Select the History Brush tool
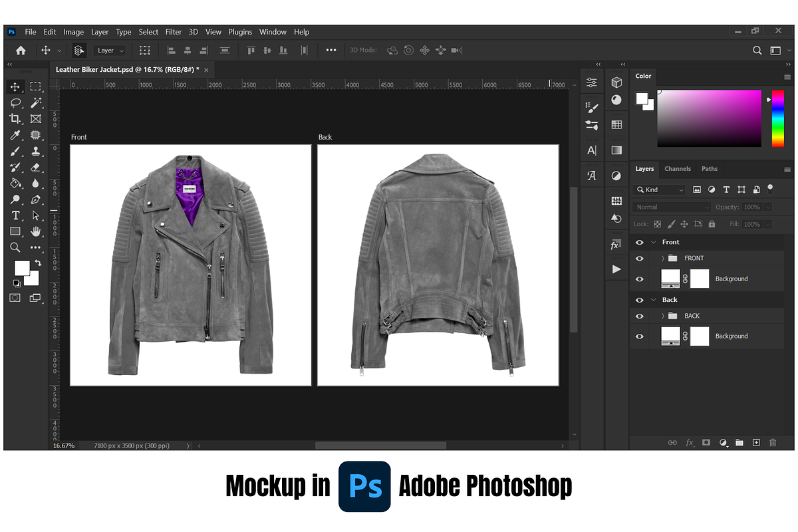The image size is (798, 532). click(x=15, y=167)
